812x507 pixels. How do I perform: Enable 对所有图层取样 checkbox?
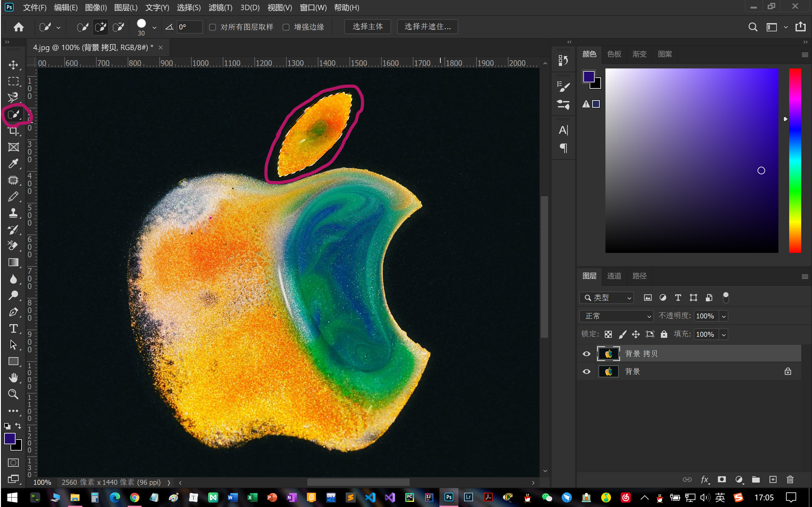point(212,27)
